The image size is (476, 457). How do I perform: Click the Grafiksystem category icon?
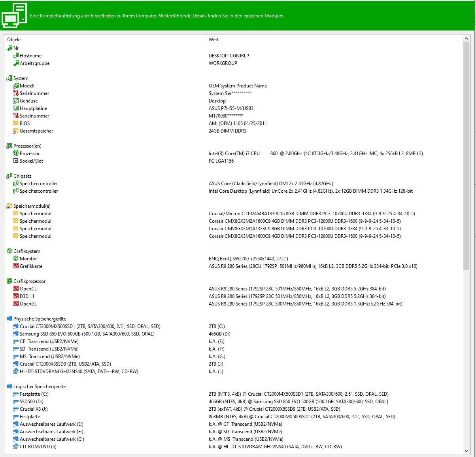pyautogui.click(x=9, y=251)
